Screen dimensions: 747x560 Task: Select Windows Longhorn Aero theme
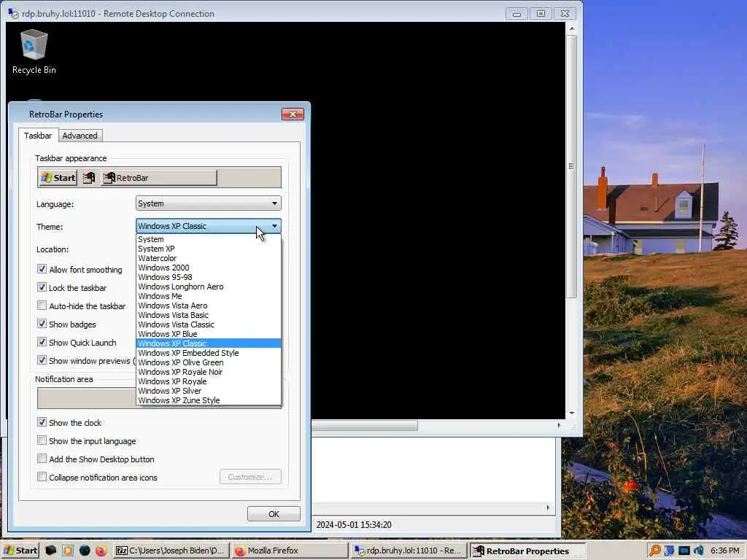coord(208,287)
